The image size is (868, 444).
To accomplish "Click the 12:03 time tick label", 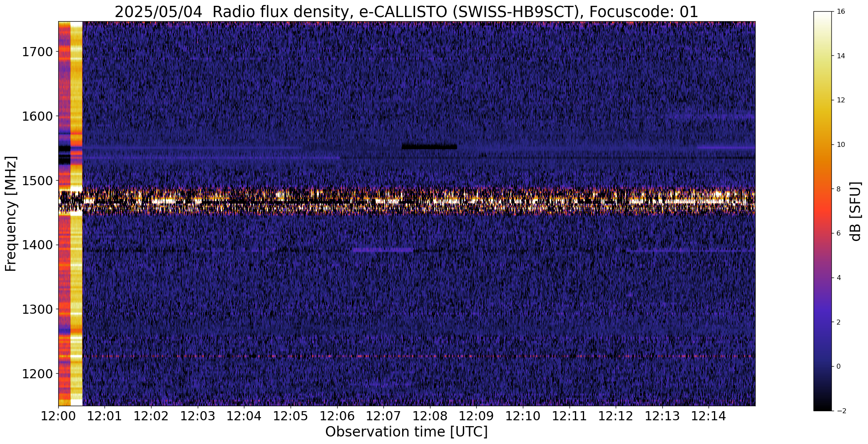I will pos(198,416).
